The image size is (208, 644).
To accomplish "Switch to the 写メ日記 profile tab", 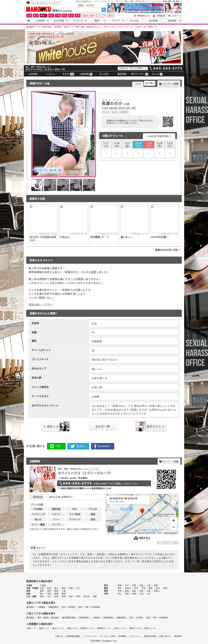I will pos(150,83).
